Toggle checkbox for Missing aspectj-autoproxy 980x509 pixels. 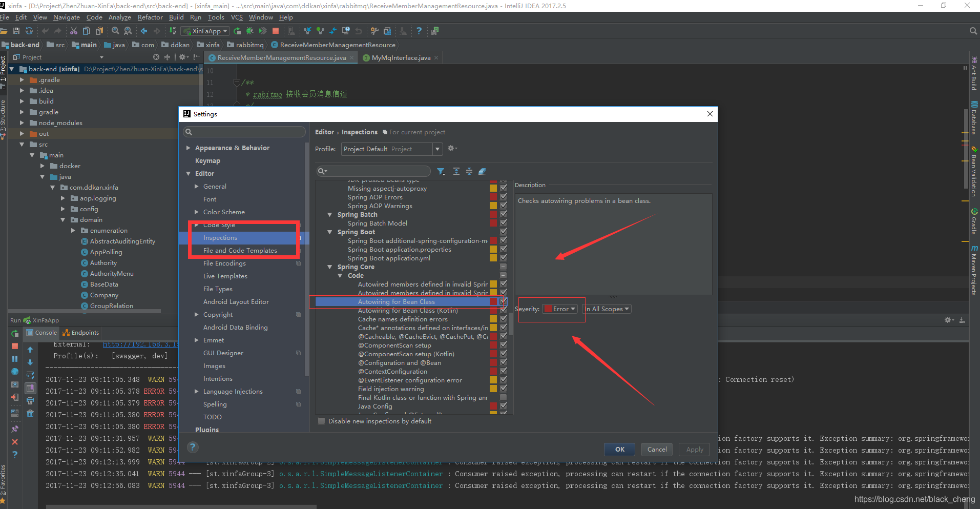[504, 188]
